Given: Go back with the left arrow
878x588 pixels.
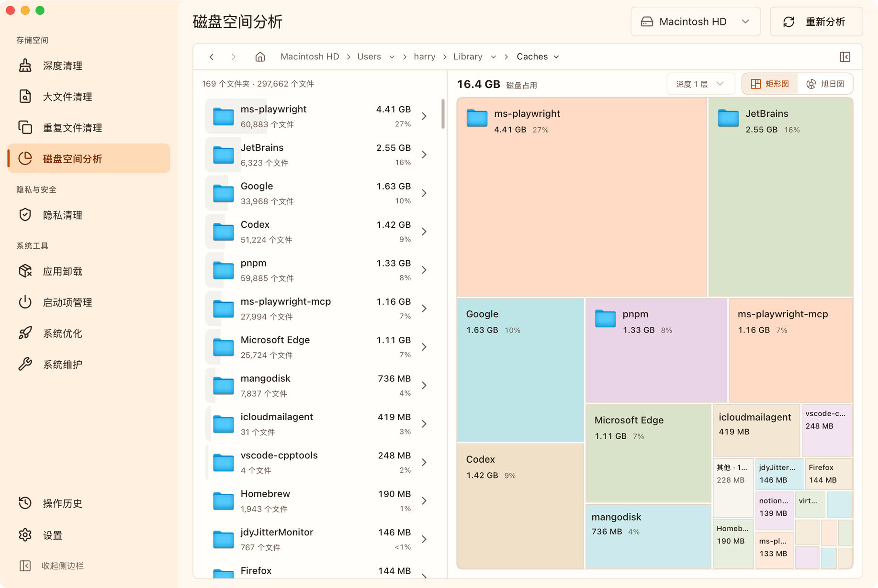Looking at the screenshot, I should [x=212, y=57].
